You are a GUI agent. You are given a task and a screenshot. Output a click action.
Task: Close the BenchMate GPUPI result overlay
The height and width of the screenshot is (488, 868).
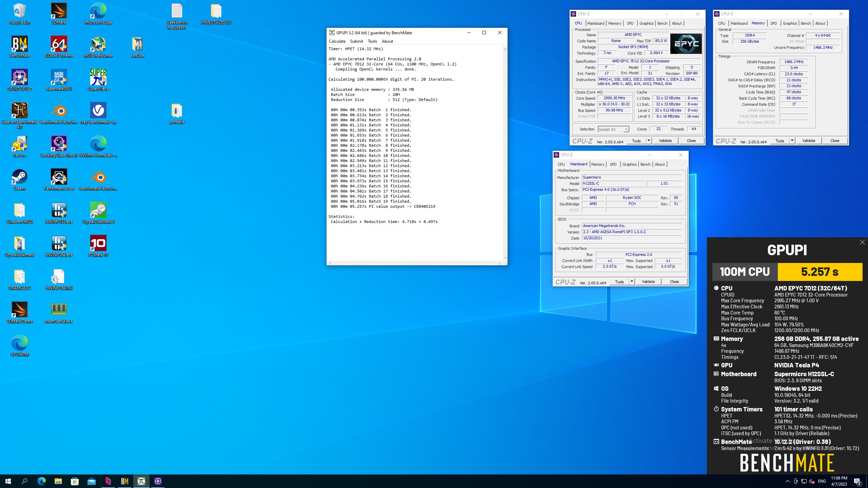862,242
